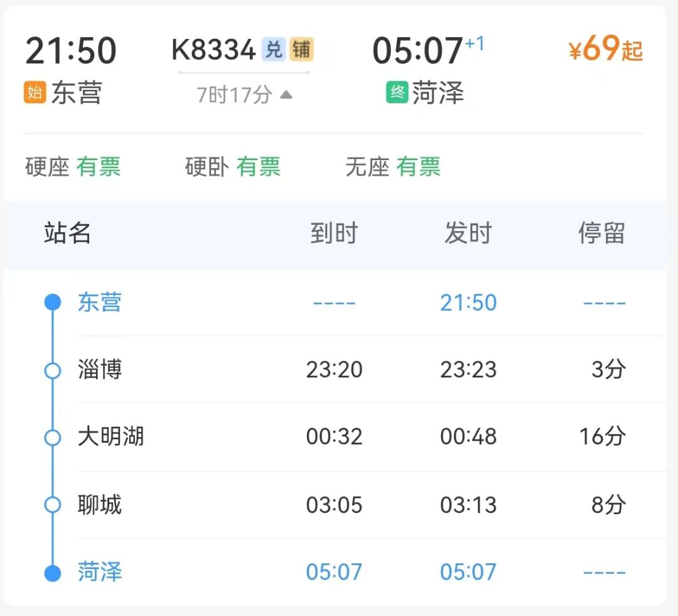Screen dimensions: 678x616
Task: Select the filled 菏泽 timeline dot
Action: 53,573
